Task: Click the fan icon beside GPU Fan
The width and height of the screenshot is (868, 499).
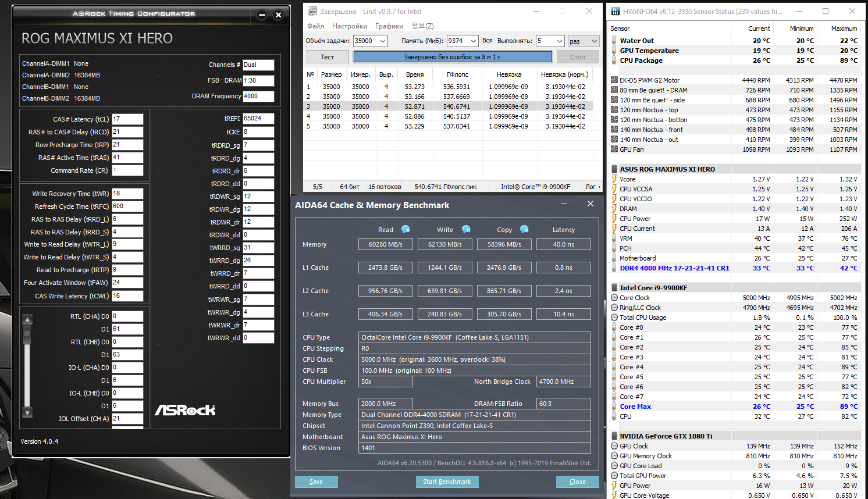Action: (x=614, y=149)
